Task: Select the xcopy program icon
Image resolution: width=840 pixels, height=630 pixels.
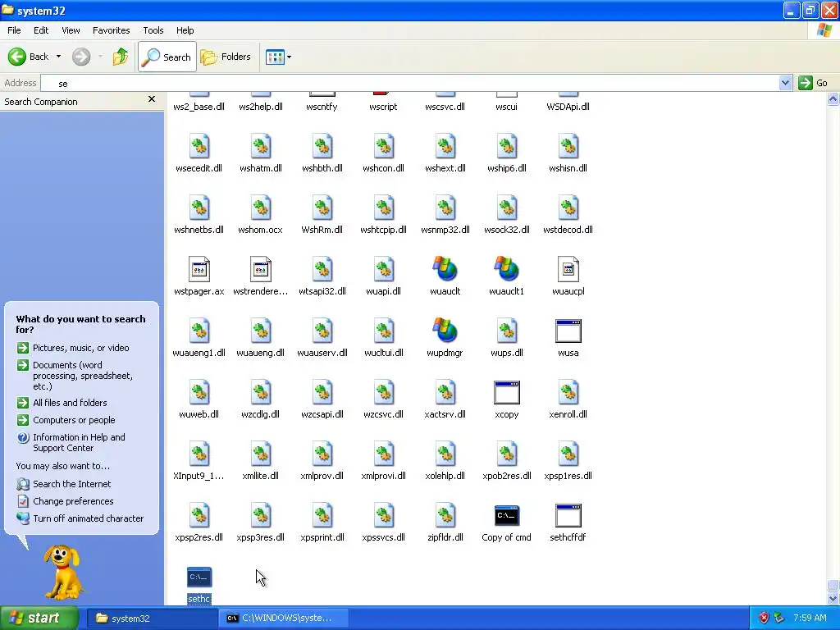Action: click(506, 392)
